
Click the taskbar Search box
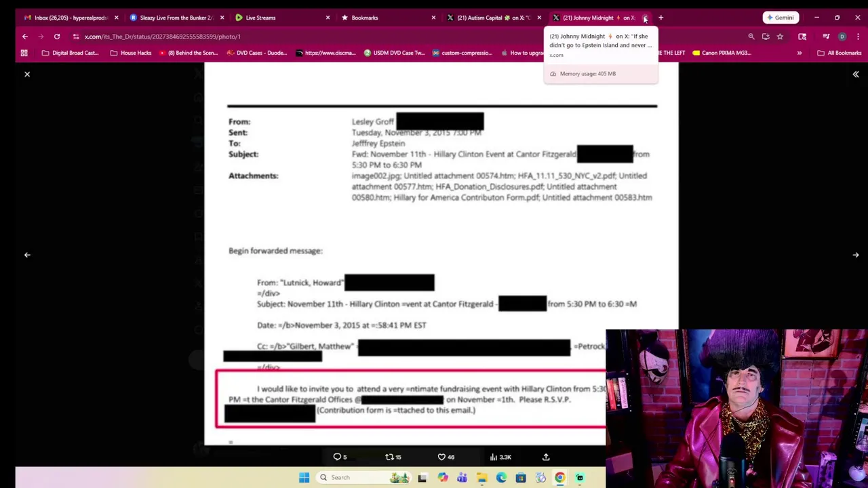(363, 478)
